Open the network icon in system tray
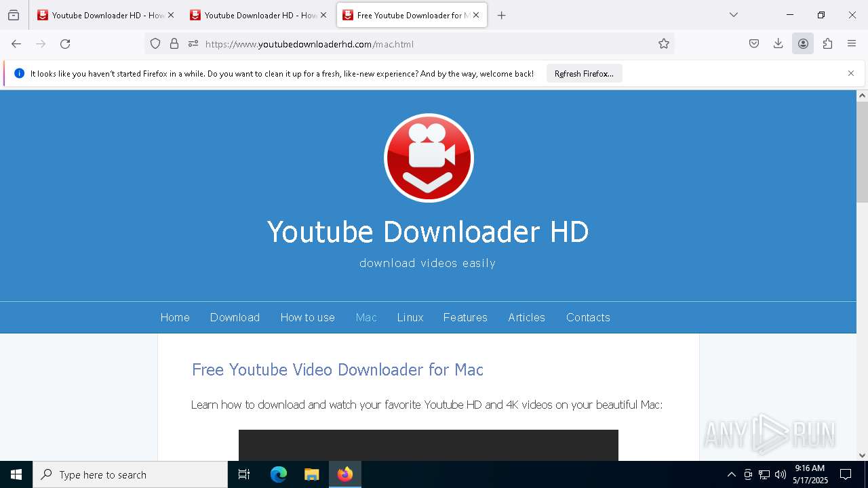The width and height of the screenshot is (868, 488). pos(764,474)
